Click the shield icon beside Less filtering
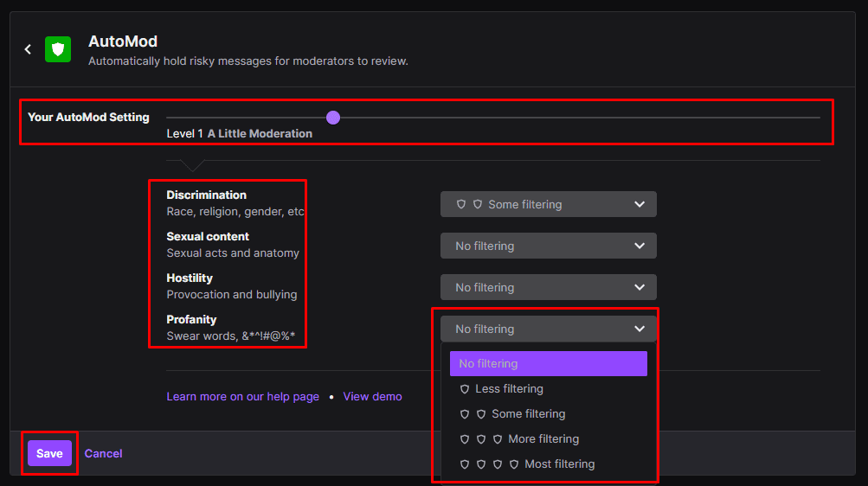This screenshot has height=486, width=868. [465, 389]
